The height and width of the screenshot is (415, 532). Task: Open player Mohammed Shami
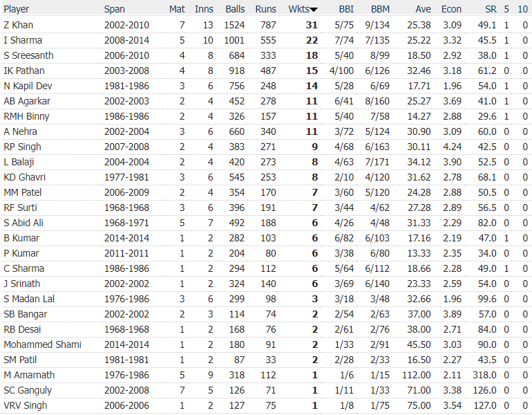click(42, 344)
